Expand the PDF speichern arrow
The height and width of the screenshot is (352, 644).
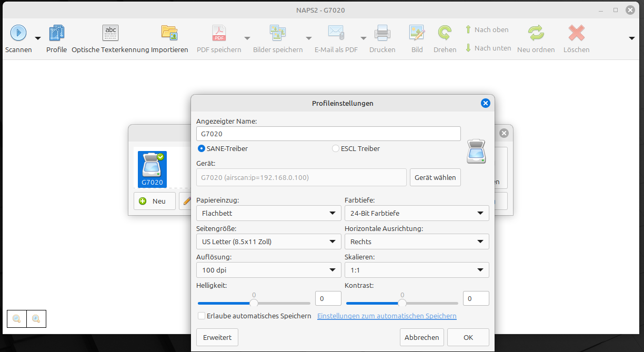(247, 38)
